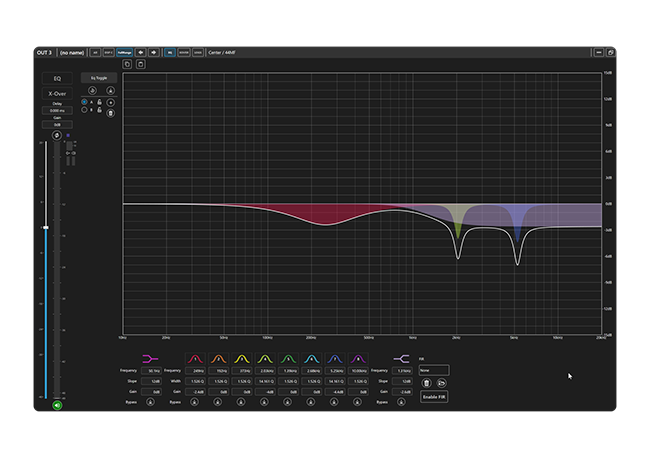The height and width of the screenshot is (459, 650).
Task: Click the copy icon above the graph
Action: pyautogui.click(x=127, y=64)
